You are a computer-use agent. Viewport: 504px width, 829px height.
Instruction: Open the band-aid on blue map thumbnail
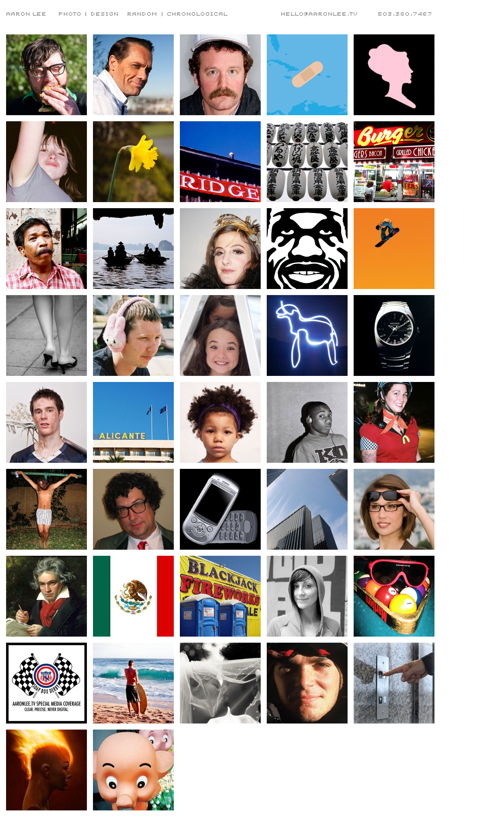(x=307, y=75)
